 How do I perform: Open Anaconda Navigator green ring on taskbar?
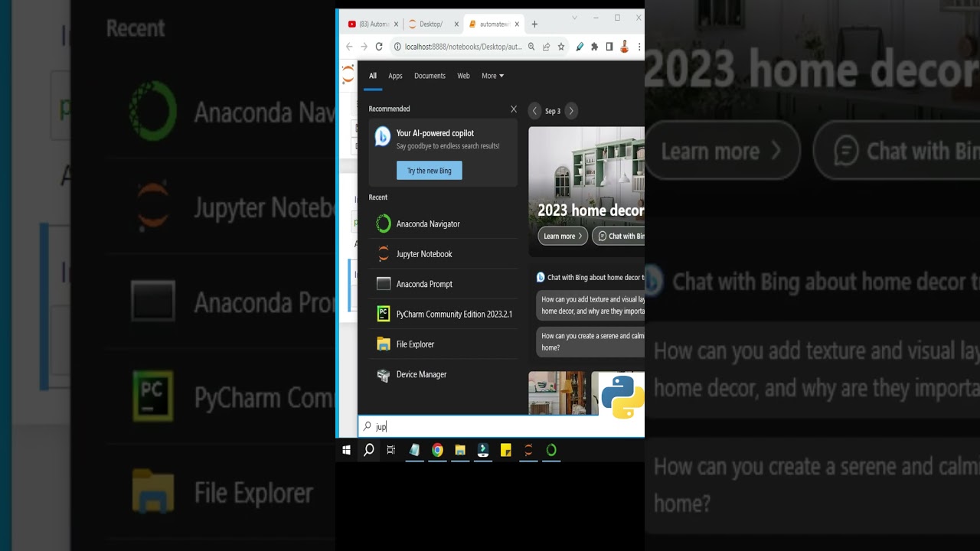pyautogui.click(x=551, y=450)
